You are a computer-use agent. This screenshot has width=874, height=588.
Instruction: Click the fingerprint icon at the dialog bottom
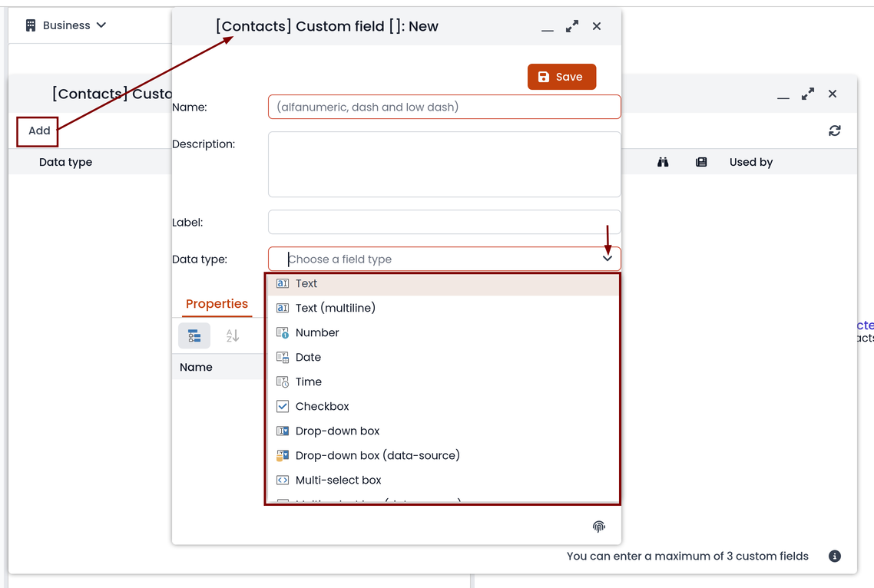[x=598, y=527]
